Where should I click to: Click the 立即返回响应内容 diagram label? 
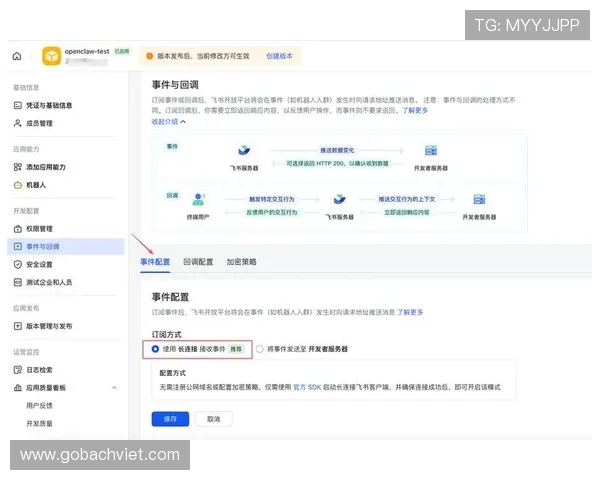[x=407, y=212]
